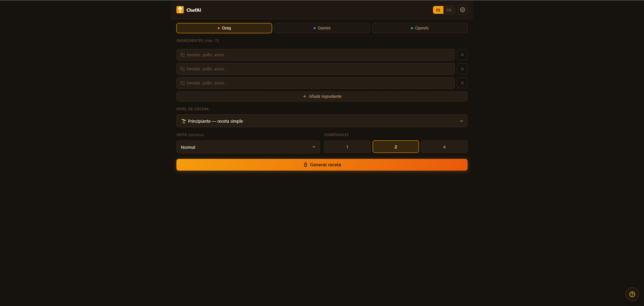This screenshot has width=644, height=306.
Task: Remove the third ingredient row with X
Action: click(462, 83)
